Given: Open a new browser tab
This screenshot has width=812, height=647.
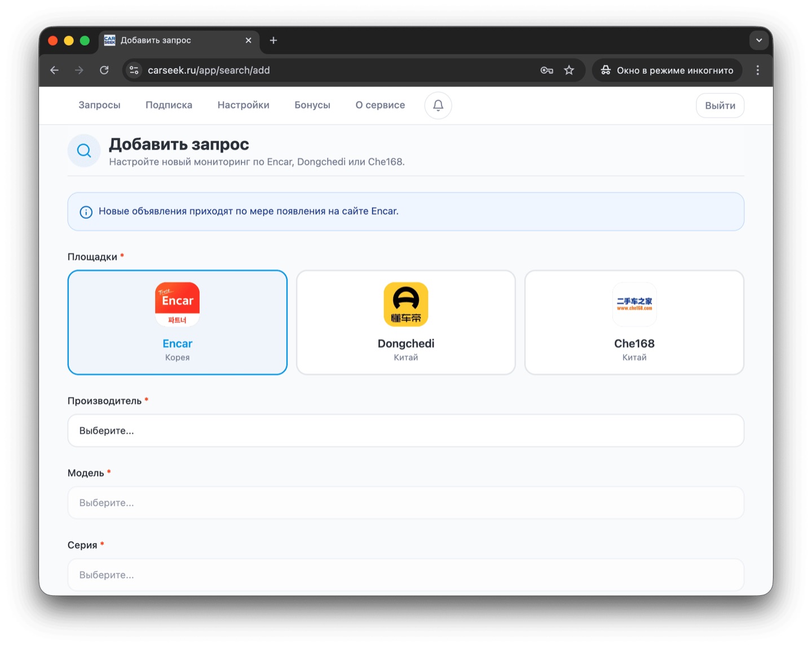Looking at the screenshot, I should point(273,41).
